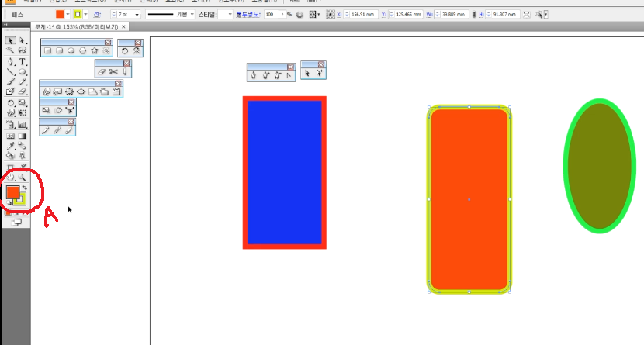Image resolution: width=644 pixels, height=345 pixels.
Task: Select the olive ellipse with green stroke
Action: point(600,166)
